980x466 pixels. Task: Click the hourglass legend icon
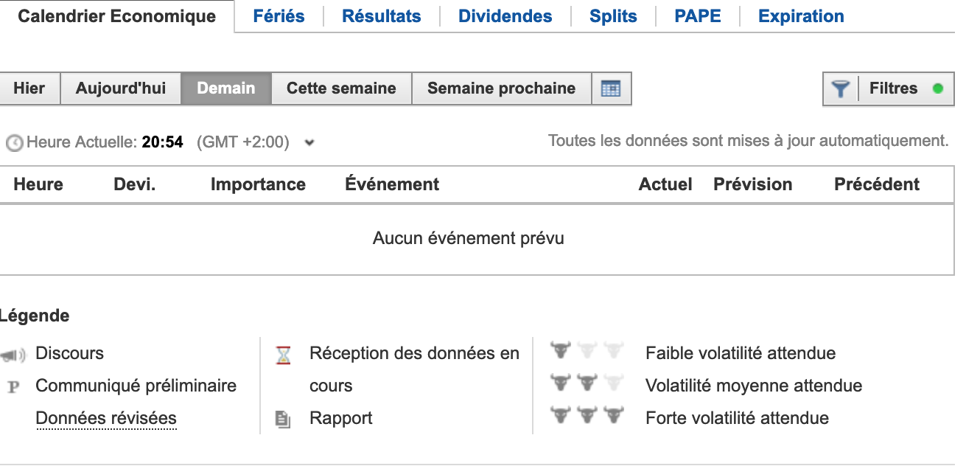click(x=283, y=355)
